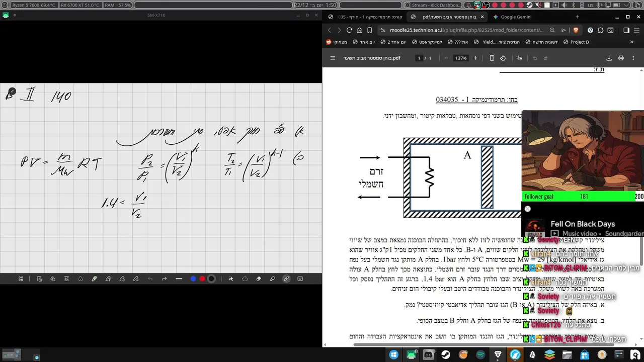Open a new browser tab
The width and height of the screenshot is (644, 362).
(x=577, y=17)
